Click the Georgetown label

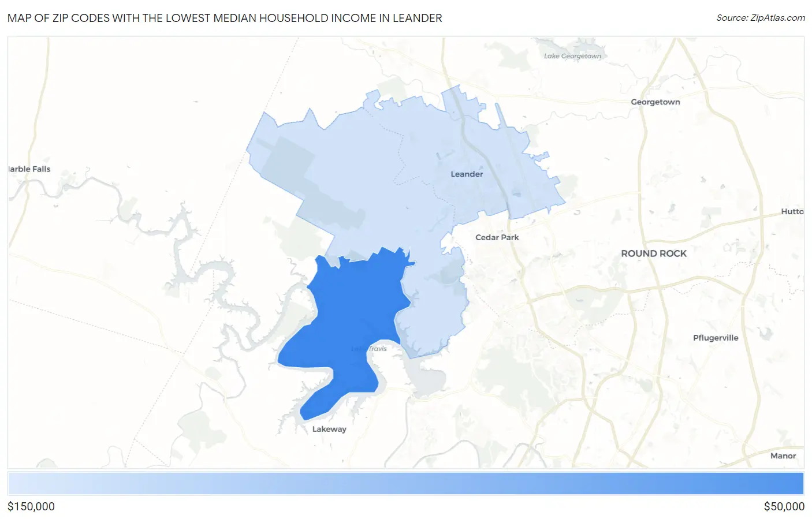click(655, 102)
